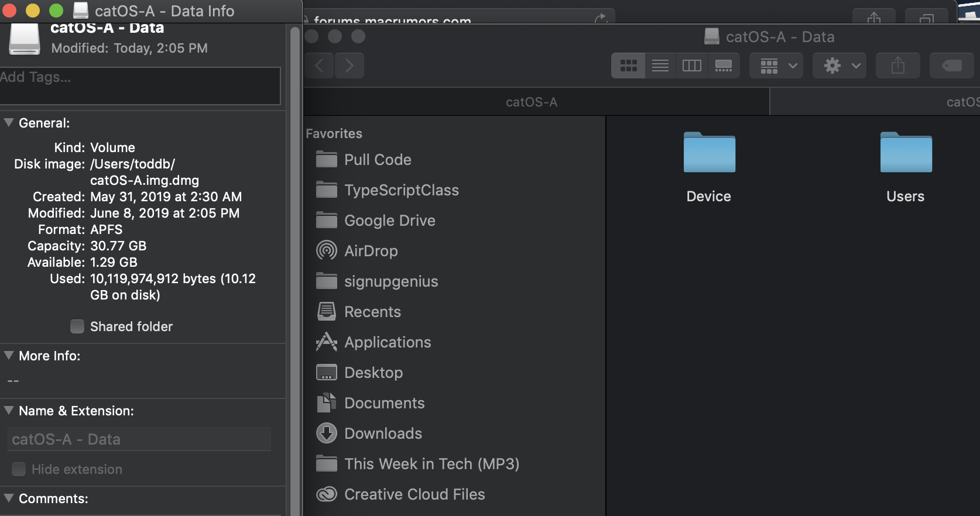980x516 pixels.
Task: Open TypeScriptClass in sidebar
Action: (x=402, y=190)
